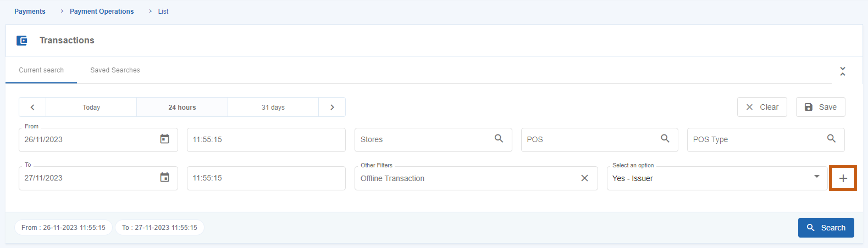Open the To date calendar picker
868x248 pixels.
tap(165, 177)
